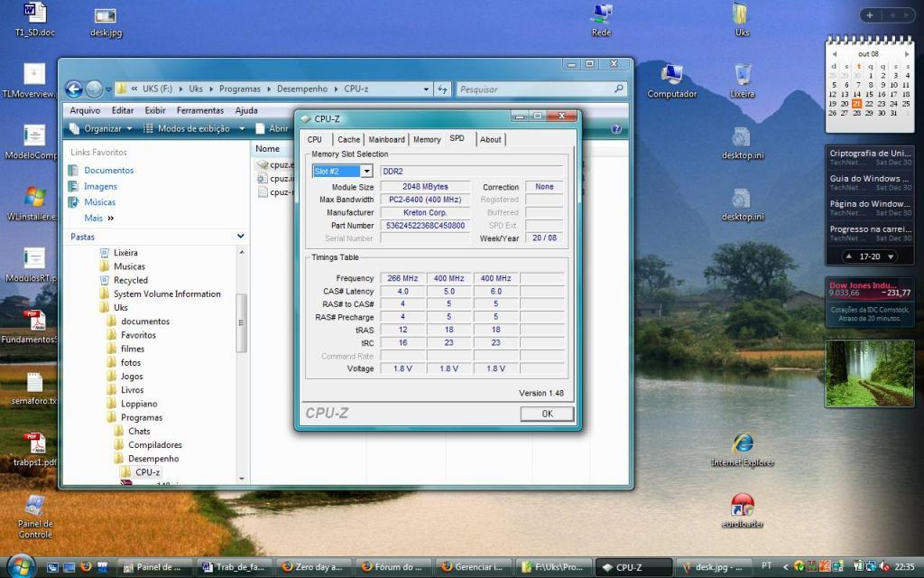Screen dimensions: 924x578
Task: Open the Windows Start orb
Action: tap(22, 567)
